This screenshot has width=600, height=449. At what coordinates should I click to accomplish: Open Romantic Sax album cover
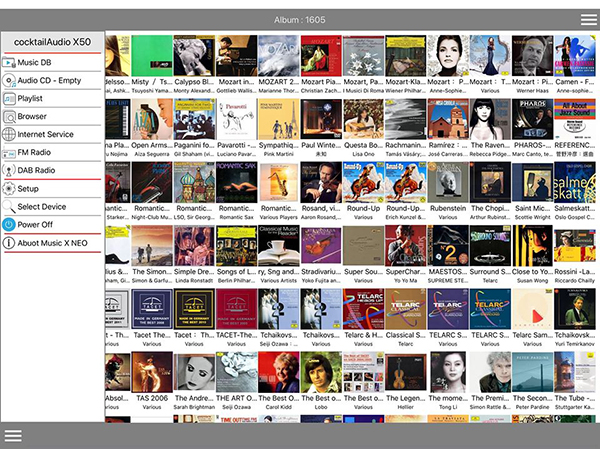coord(236,183)
